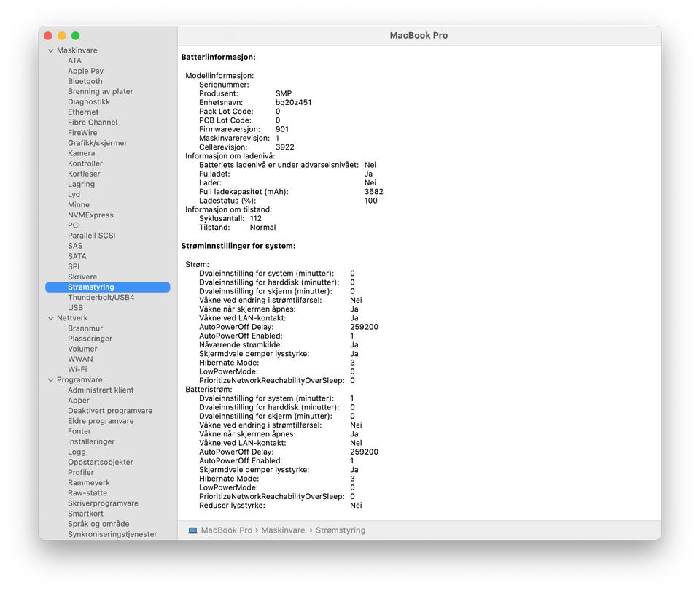Show Lyd information
The image size is (700, 591).
point(74,194)
